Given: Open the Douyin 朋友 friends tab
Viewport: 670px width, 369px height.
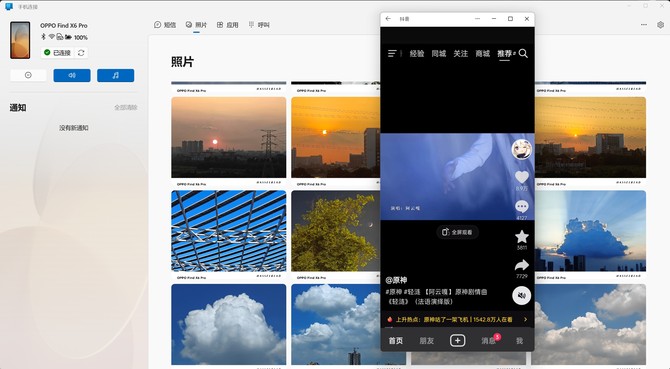Looking at the screenshot, I should (426, 340).
